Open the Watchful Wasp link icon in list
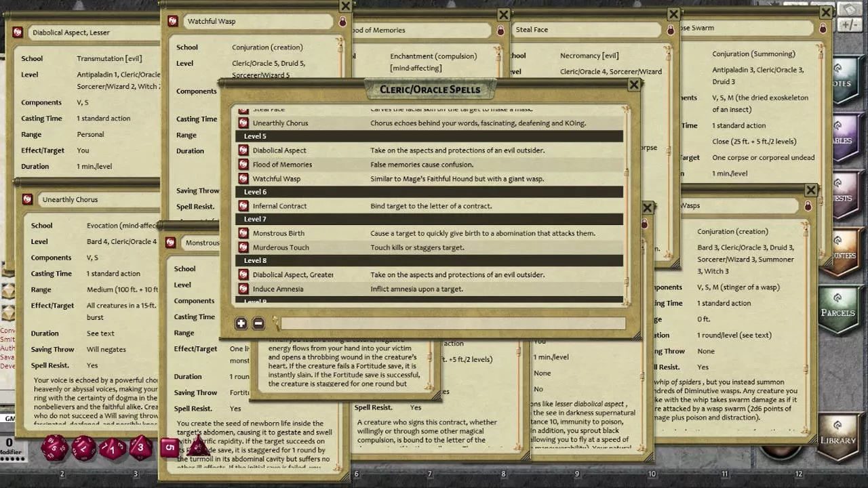This screenshot has width=868, height=488. (x=243, y=179)
